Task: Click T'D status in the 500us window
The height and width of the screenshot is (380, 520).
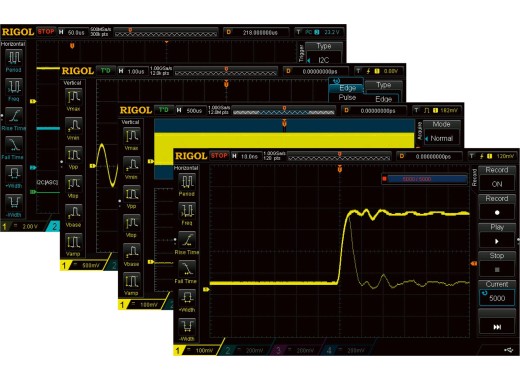Action: point(163,110)
